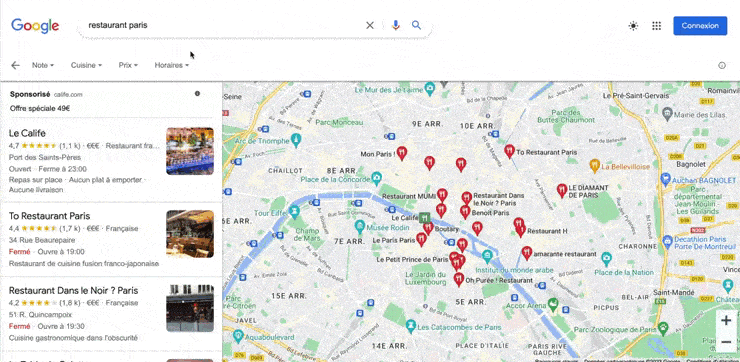Image resolution: width=740 pixels, height=362 pixels.
Task: Zoom out on the map with minus
Action: click(x=726, y=342)
